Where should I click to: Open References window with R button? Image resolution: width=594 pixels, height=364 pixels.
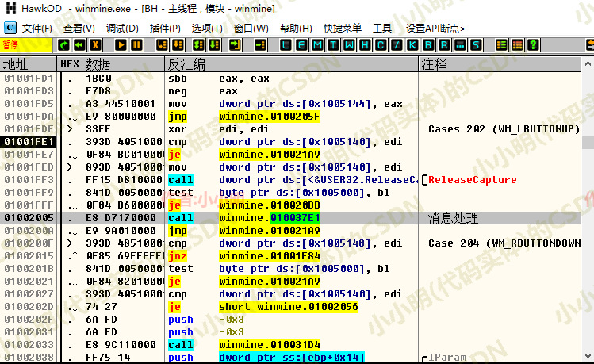coord(444,45)
